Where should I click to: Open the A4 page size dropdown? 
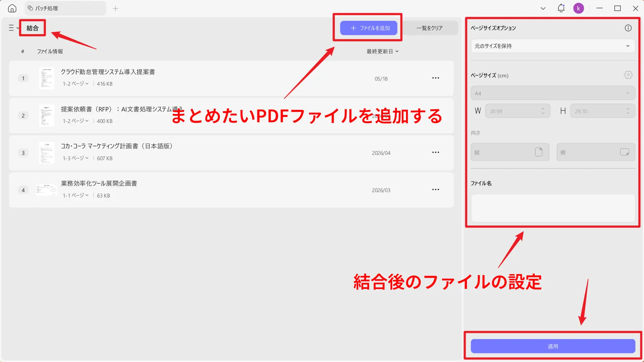click(x=553, y=93)
